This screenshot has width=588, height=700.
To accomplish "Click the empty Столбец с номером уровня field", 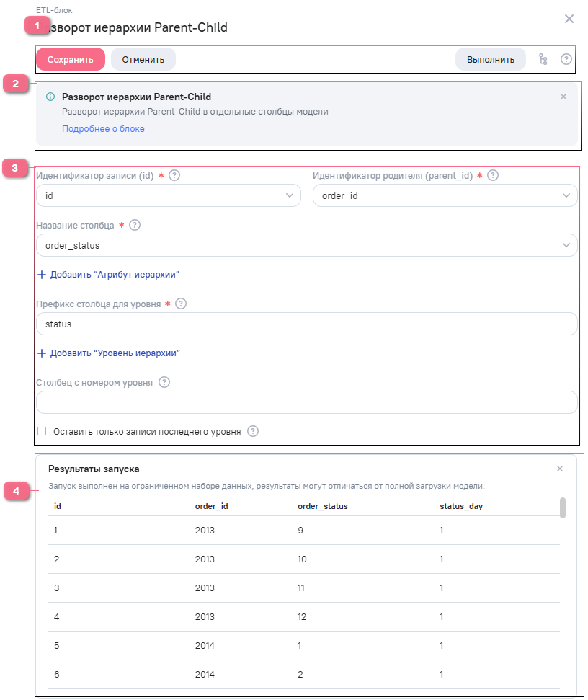I will click(306, 402).
